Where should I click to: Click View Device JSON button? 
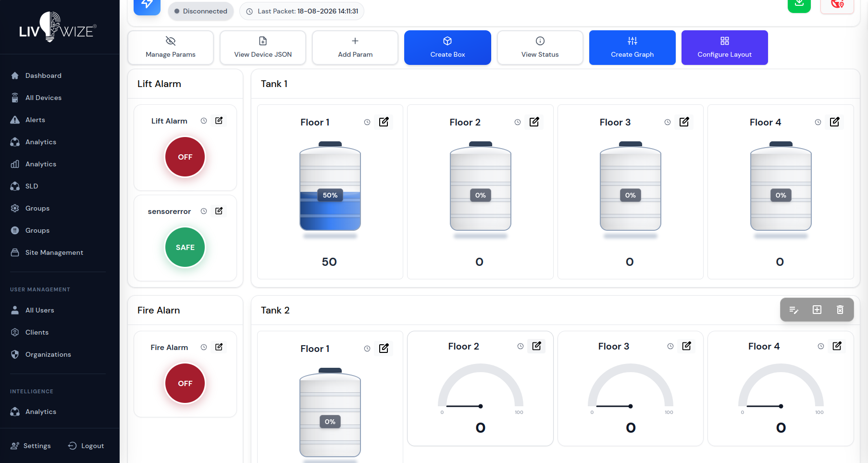pos(263,48)
